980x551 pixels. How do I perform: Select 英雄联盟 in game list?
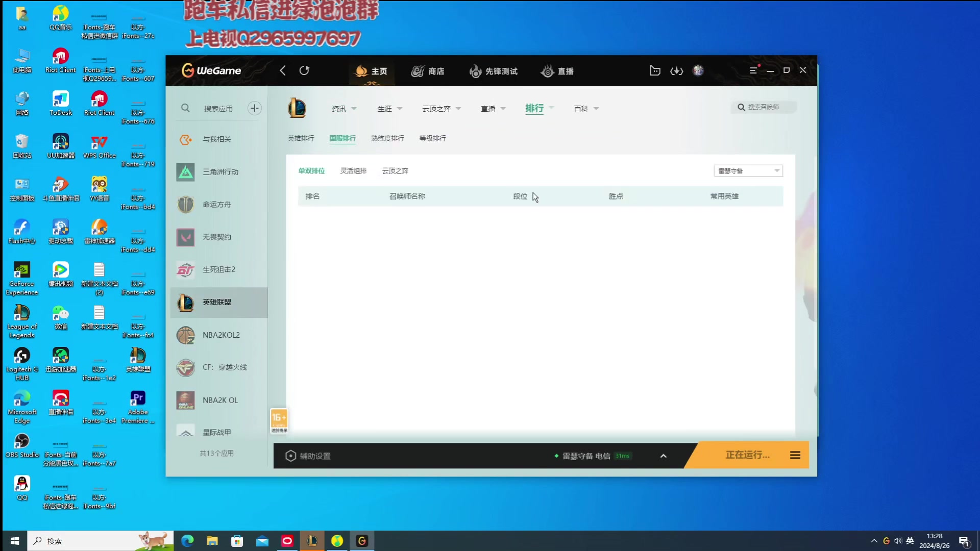click(219, 303)
